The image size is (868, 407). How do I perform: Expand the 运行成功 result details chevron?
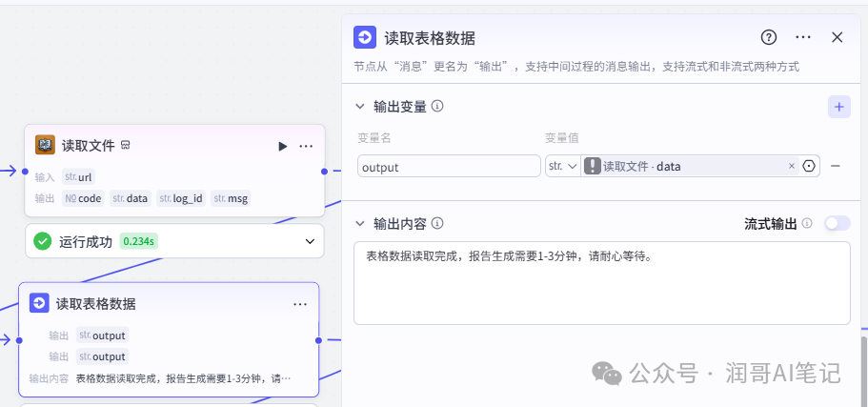(x=310, y=241)
